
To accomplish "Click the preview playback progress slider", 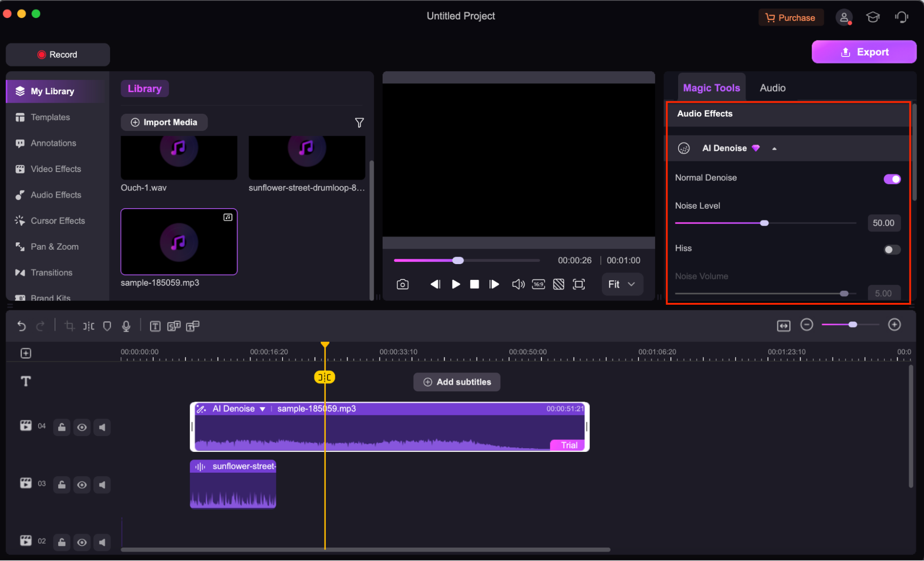I will [x=467, y=260].
